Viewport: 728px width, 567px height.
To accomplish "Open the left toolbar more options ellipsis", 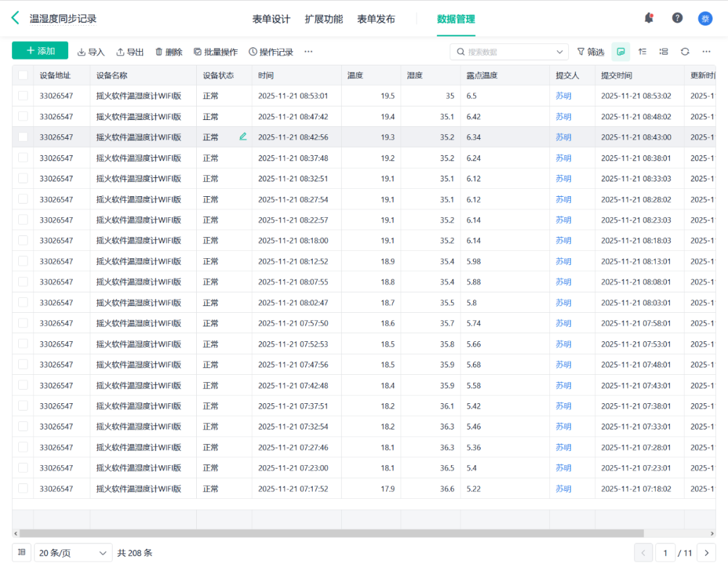I will [x=308, y=51].
